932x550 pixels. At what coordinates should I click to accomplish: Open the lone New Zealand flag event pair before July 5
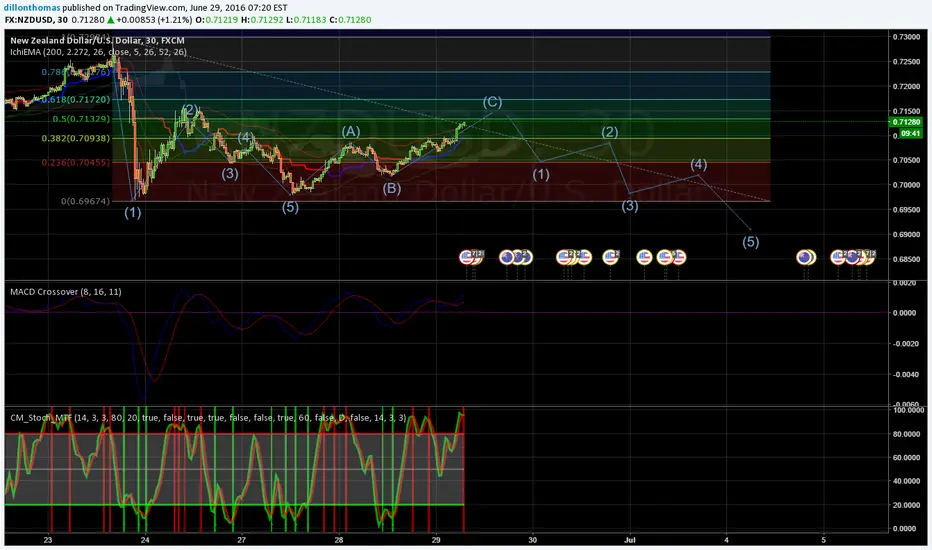click(x=806, y=257)
